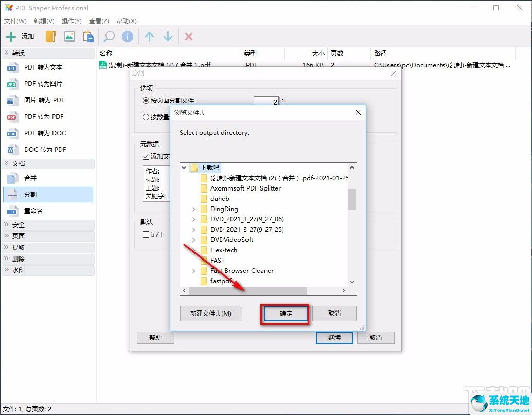This screenshot has width=532, height=415.
Task: Open the search tool in the toolbar
Action: 109,36
